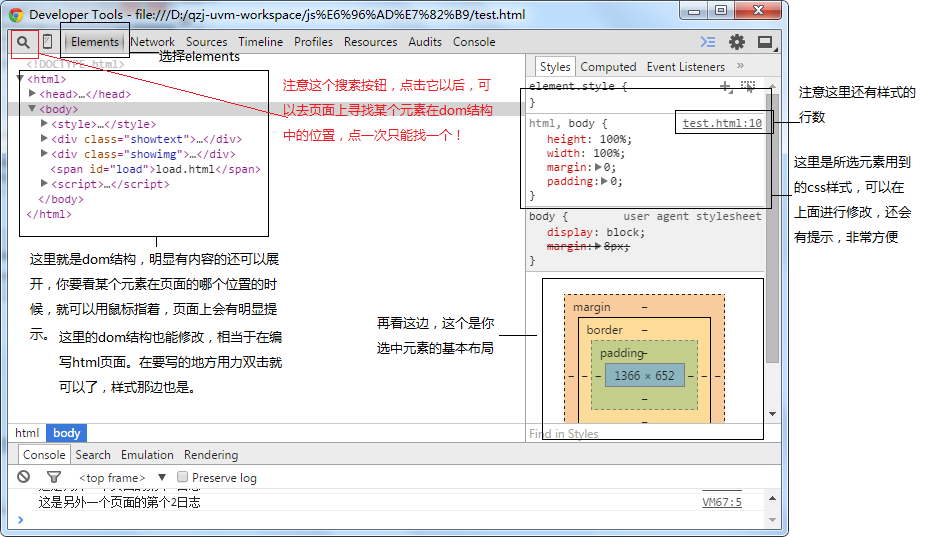
Task: Open the Timeline tab
Action: (x=261, y=42)
